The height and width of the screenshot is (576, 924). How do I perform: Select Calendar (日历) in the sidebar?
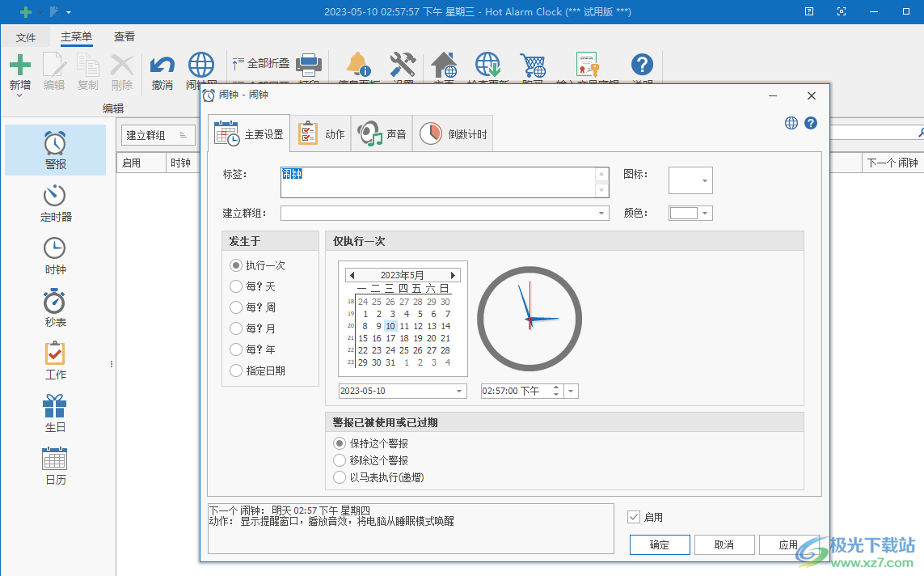56,466
